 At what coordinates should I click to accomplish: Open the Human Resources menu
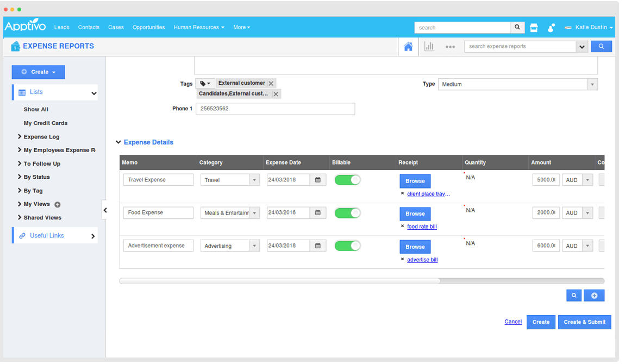click(198, 27)
